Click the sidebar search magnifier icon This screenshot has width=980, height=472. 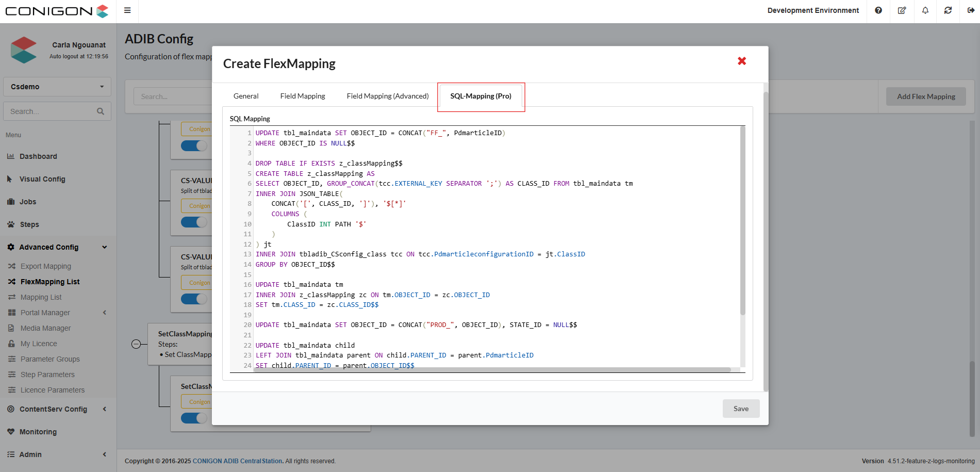tap(101, 111)
